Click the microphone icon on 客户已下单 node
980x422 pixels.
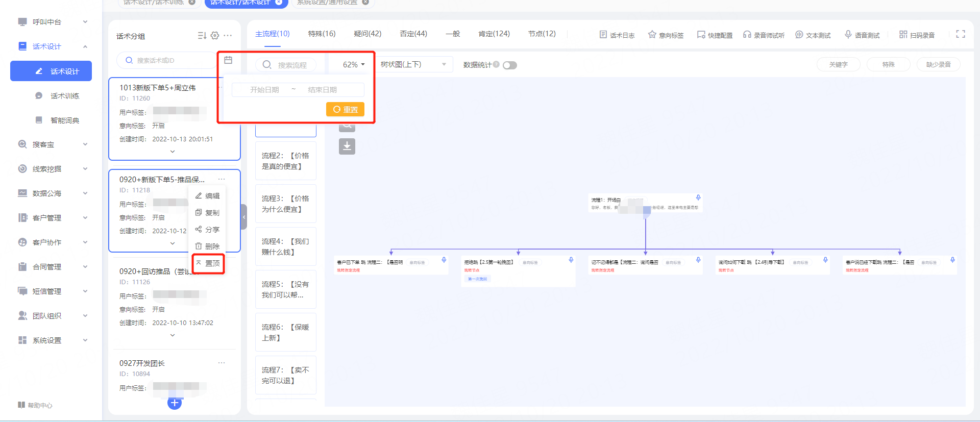point(444,260)
